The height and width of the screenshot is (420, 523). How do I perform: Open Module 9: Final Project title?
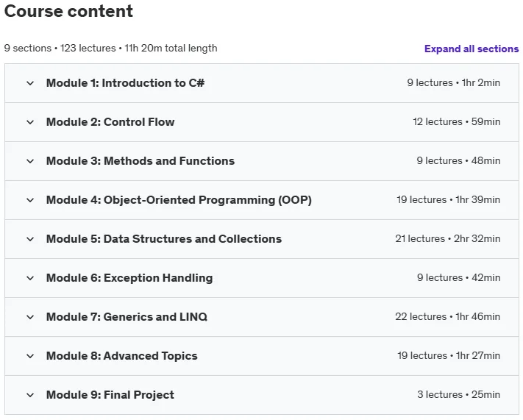110,395
